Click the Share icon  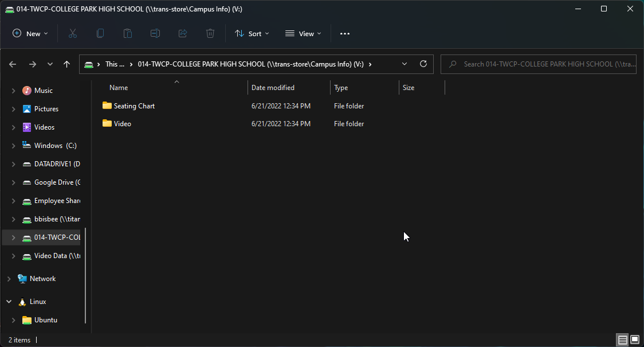[x=183, y=33]
